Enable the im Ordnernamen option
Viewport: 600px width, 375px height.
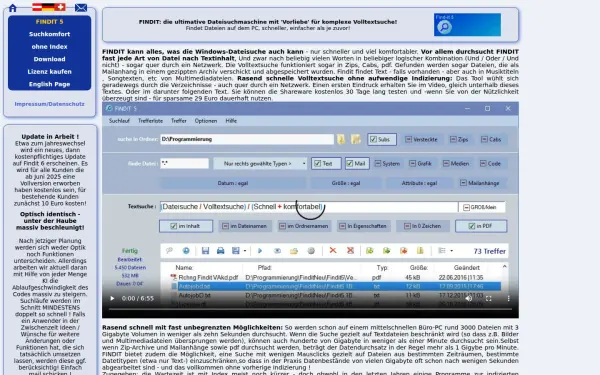pyautogui.click(x=303, y=226)
